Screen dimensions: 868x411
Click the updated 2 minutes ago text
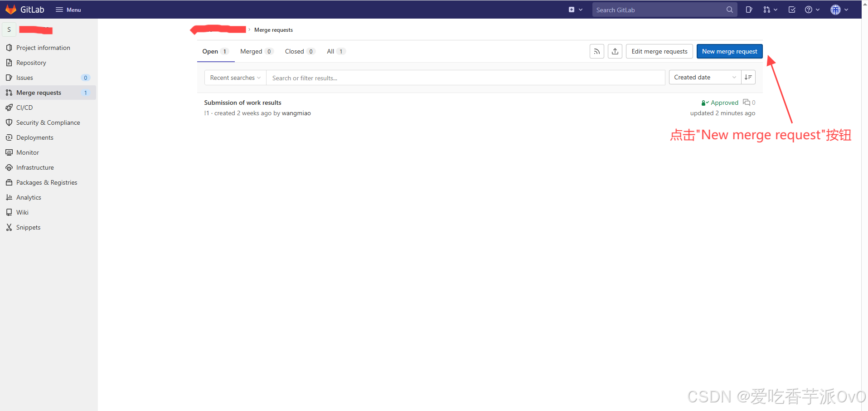(x=723, y=113)
